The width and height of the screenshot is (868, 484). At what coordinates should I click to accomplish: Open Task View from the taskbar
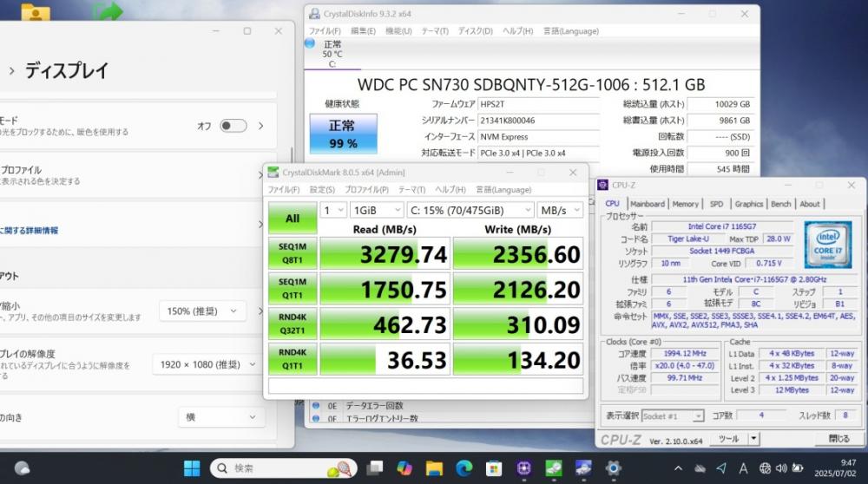click(375, 468)
